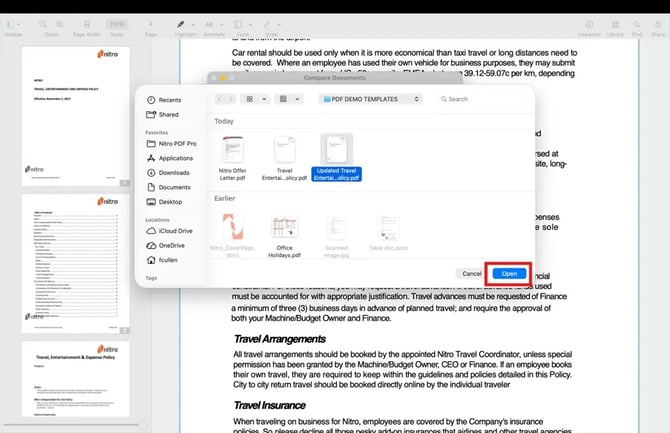Viewport: 670px width, 433px height.
Task: Open Documents in dialog sidebar
Action: click(168, 187)
